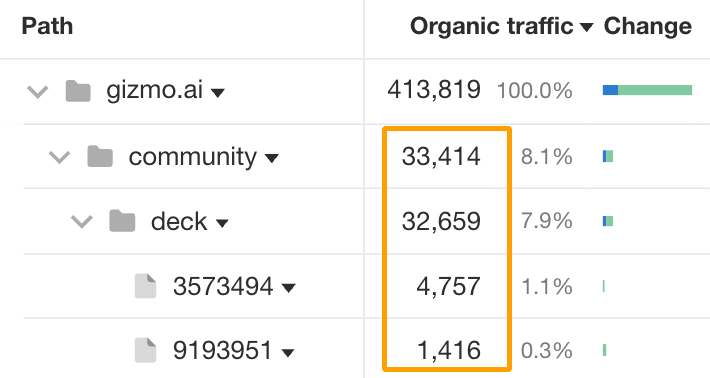Collapse the gizmo.ai tree row
This screenshot has width=710, height=378.
(38, 92)
